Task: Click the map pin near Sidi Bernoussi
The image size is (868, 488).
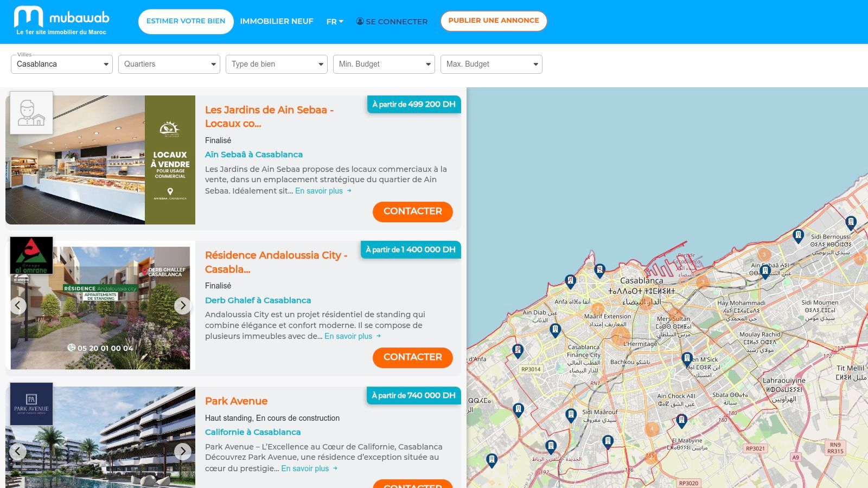Action: point(851,222)
